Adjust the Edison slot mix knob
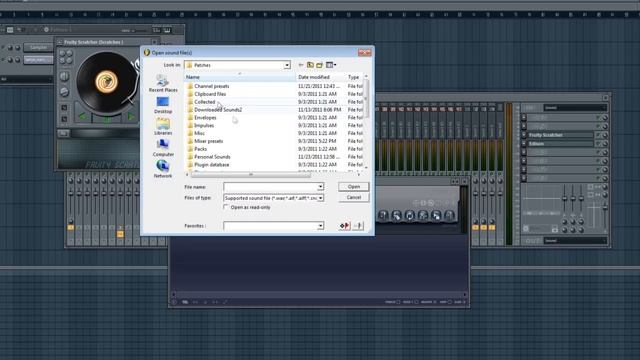 point(605,144)
